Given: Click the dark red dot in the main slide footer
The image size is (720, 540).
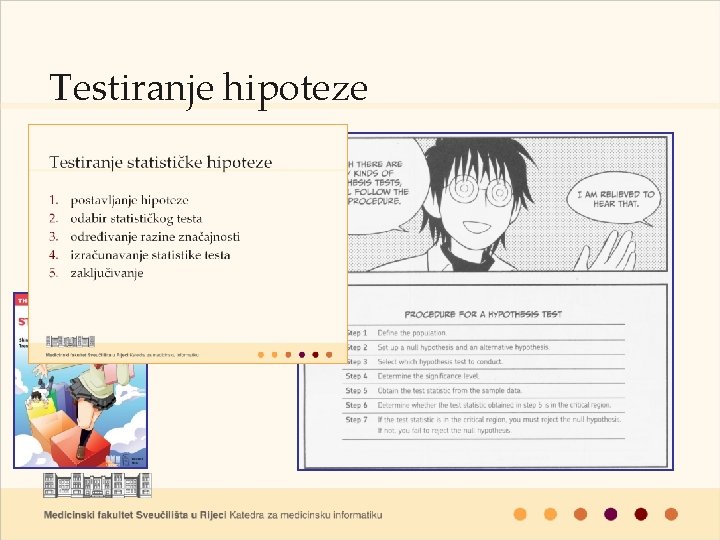Looking at the screenshot, I should click(641, 514).
